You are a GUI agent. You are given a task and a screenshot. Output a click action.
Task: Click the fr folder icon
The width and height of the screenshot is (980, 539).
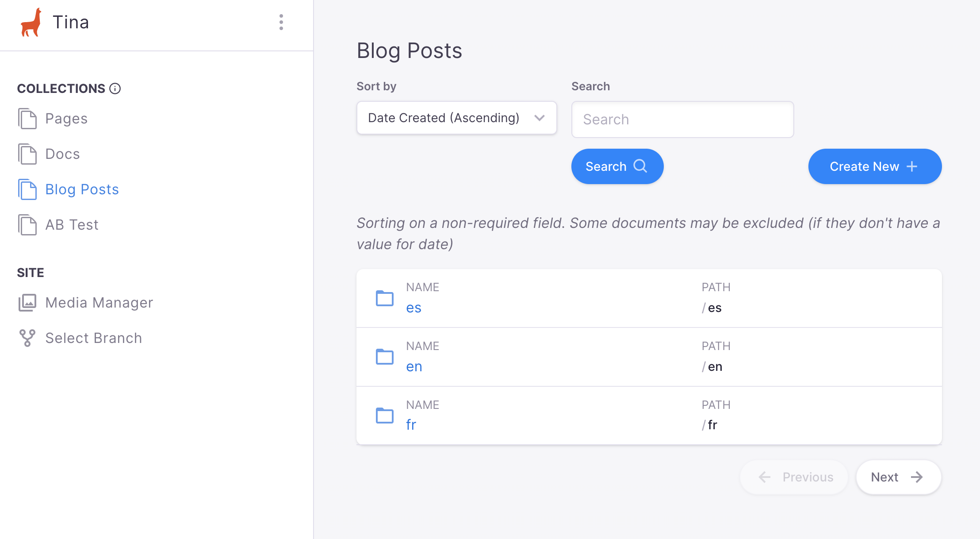coord(384,416)
